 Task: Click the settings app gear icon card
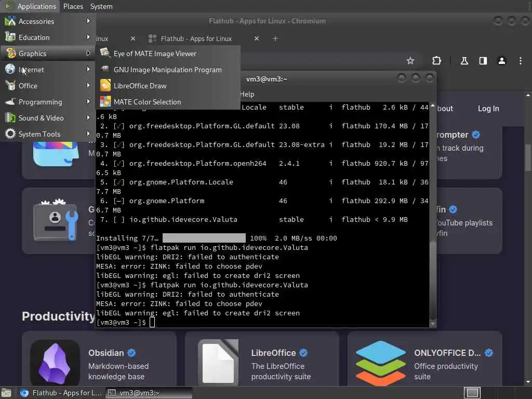tap(56, 220)
